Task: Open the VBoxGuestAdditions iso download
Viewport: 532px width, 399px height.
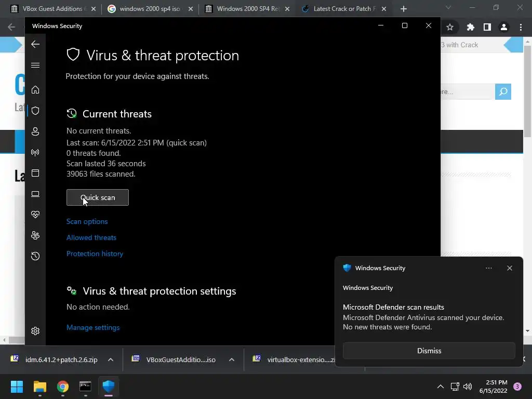Action: (174, 360)
